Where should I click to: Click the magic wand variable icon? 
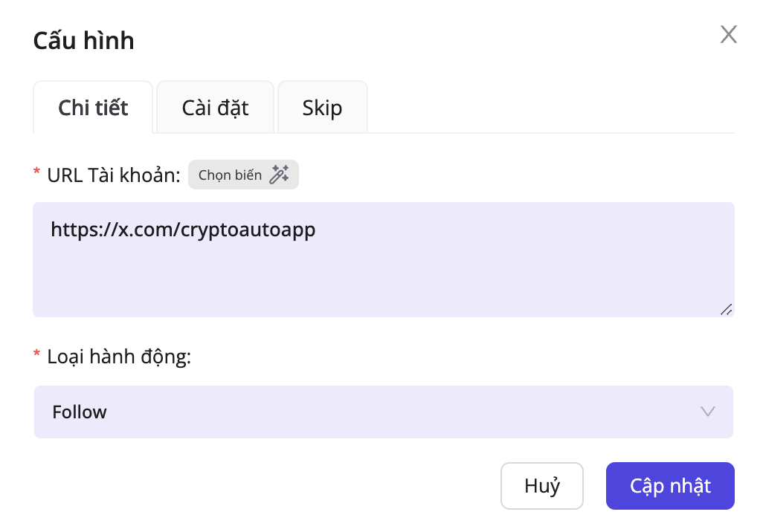click(x=279, y=175)
